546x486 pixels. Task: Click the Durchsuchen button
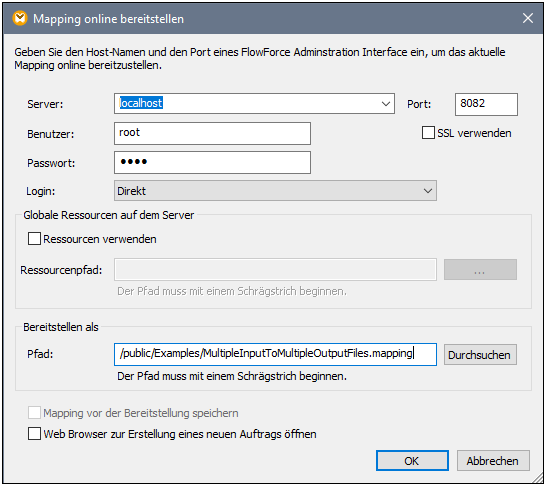[x=480, y=354]
